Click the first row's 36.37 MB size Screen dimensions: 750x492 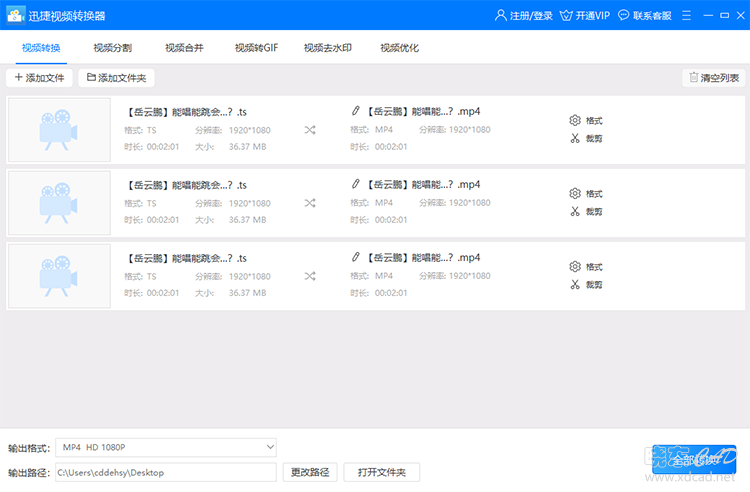point(247,147)
